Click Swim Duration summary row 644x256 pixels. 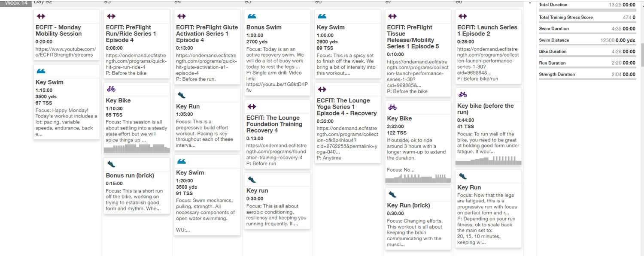587,30
